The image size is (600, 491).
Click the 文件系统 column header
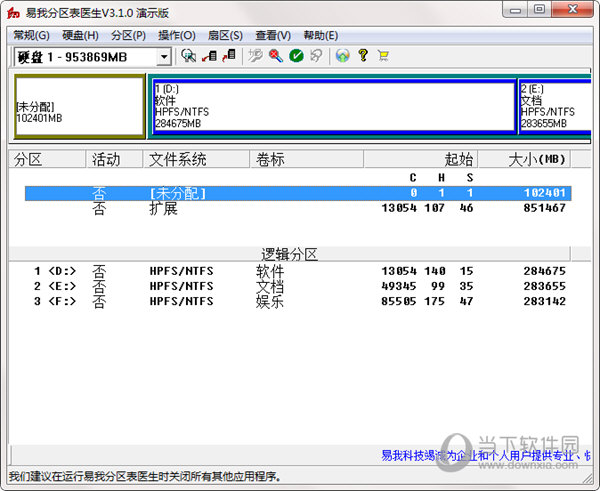coord(196,159)
